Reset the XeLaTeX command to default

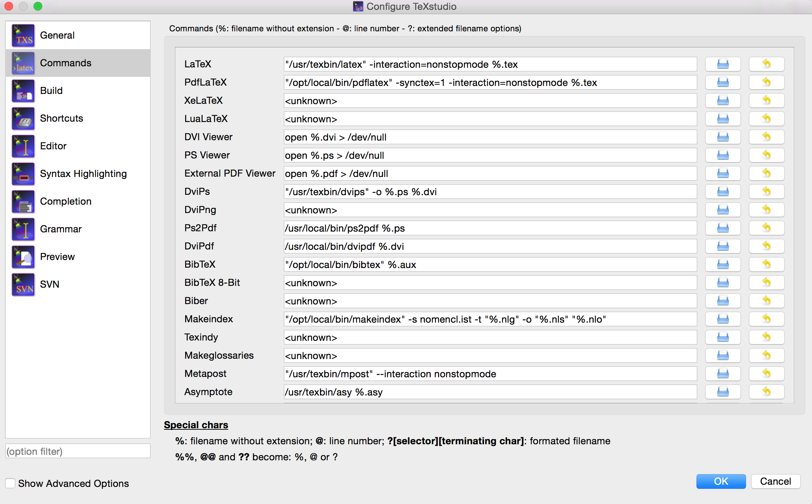coord(766,101)
